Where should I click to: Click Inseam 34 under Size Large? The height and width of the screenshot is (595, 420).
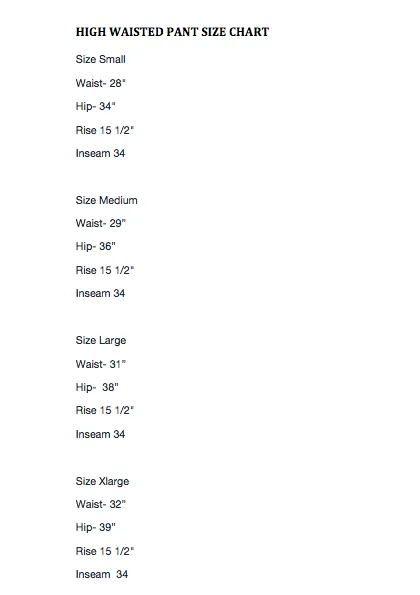(100, 434)
